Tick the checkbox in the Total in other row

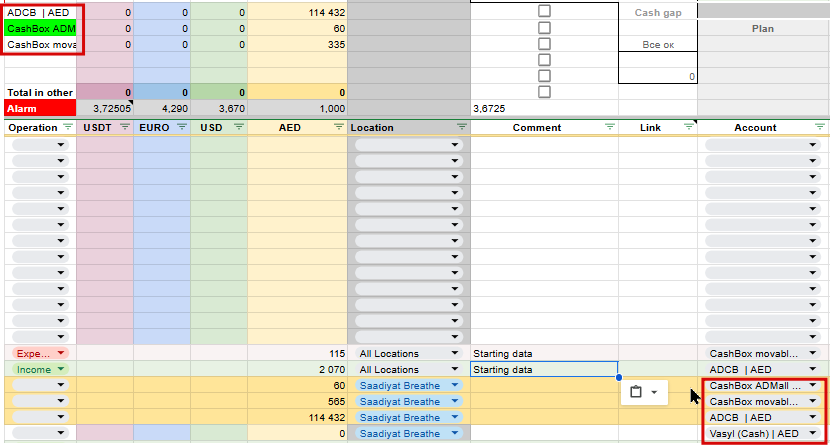tap(544, 92)
